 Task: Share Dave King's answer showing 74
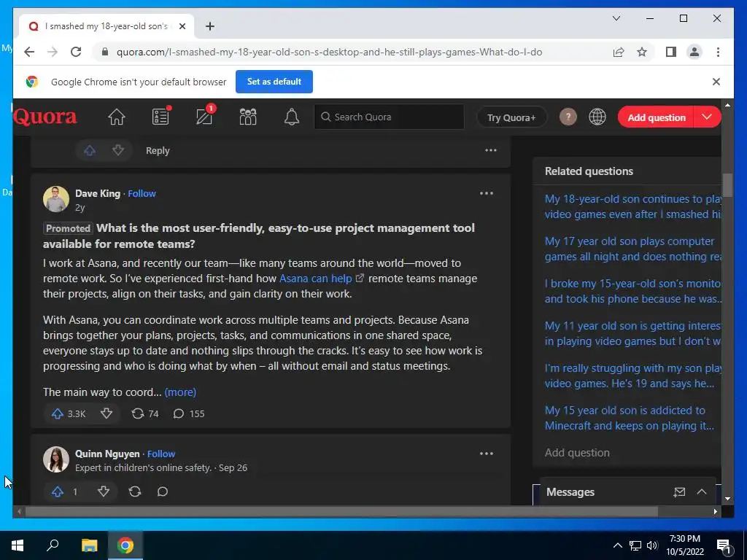pos(145,413)
